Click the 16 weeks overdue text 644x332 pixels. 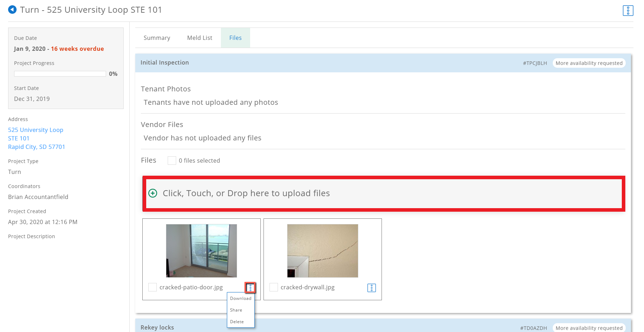pyautogui.click(x=78, y=49)
